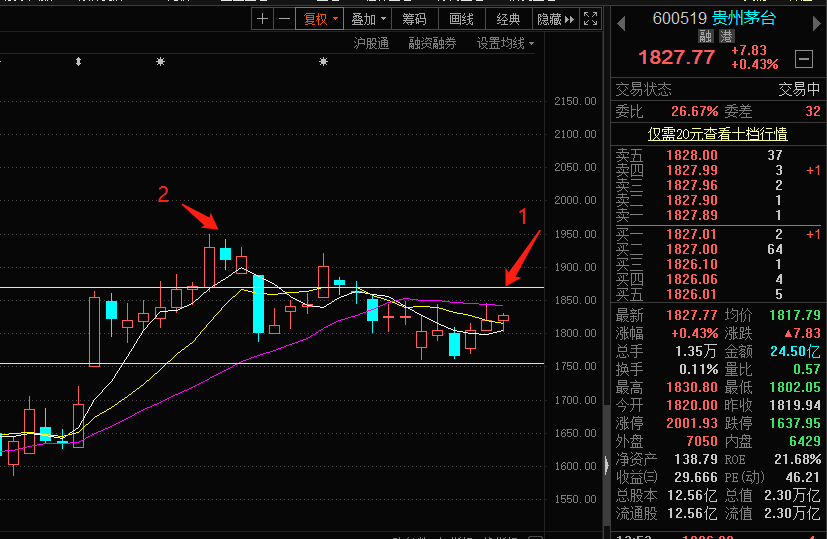Select 卖二 price 1827.90
Viewport: 827px width, 539px height.
(x=691, y=200)
